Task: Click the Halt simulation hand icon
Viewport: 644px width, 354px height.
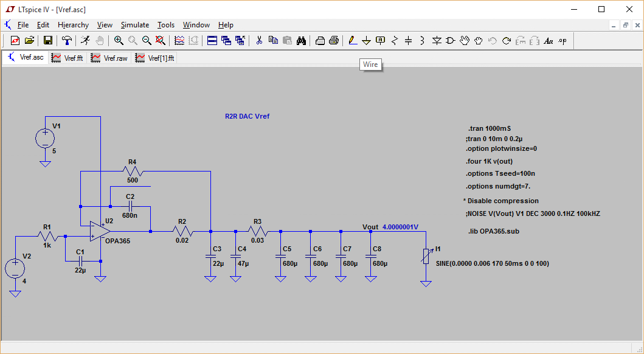Action: click(99, 41)
